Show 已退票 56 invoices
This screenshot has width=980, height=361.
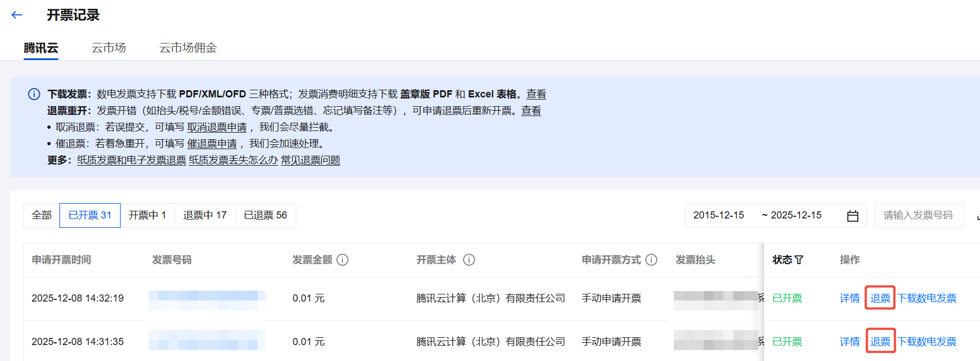pos(265,215)
